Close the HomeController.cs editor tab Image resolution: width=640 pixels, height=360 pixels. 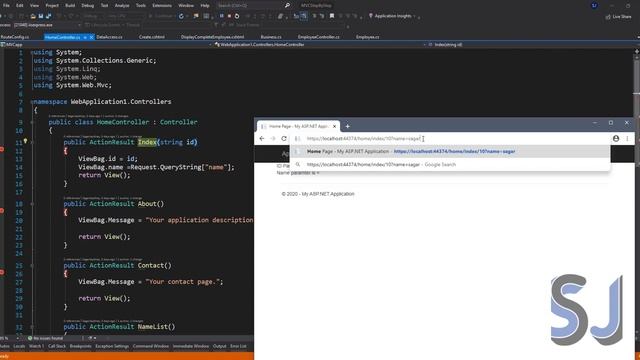(x=91, y=37)
